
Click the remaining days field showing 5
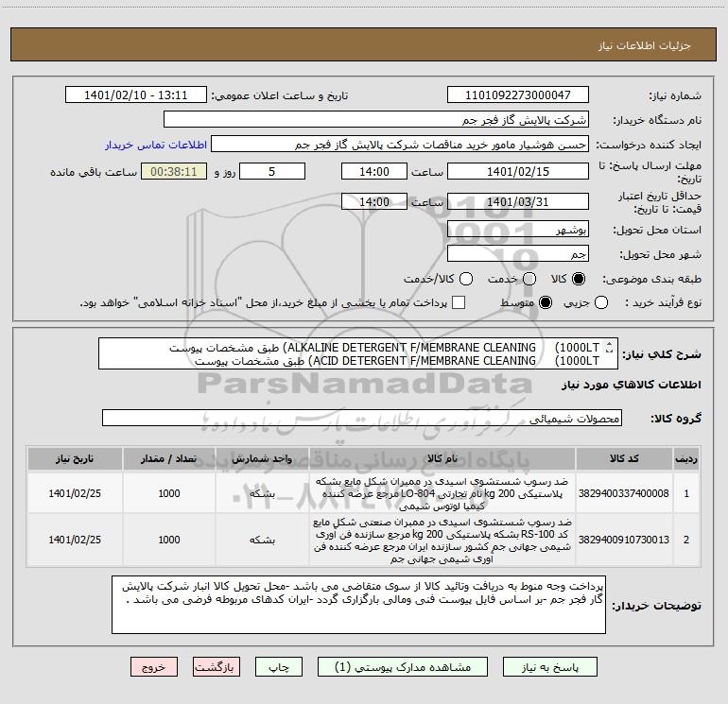272,171
